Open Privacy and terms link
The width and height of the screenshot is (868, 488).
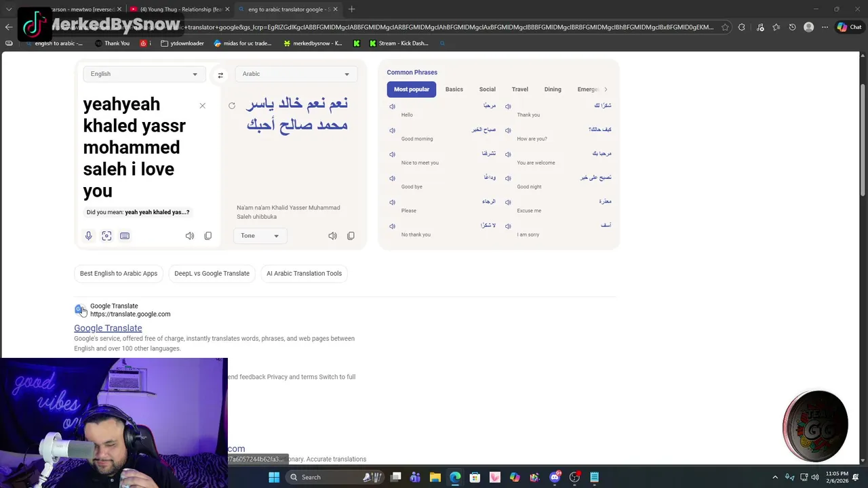292,377
